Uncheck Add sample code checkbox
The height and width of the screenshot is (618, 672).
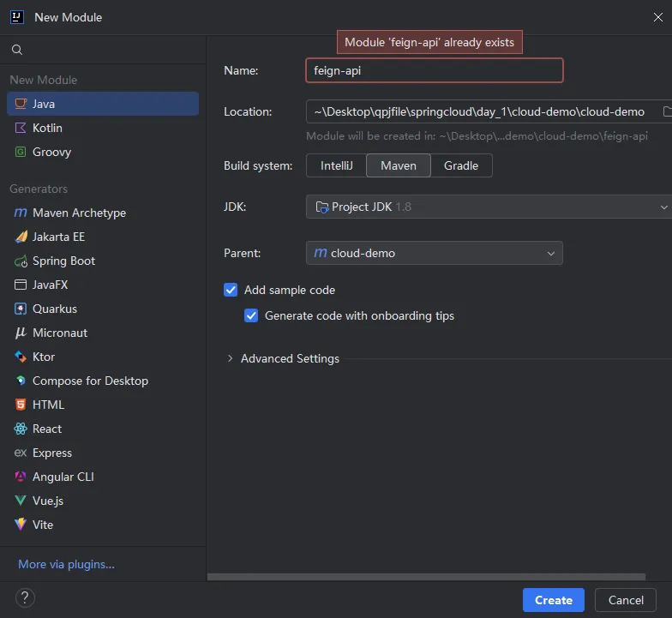[x=231, y=290]
